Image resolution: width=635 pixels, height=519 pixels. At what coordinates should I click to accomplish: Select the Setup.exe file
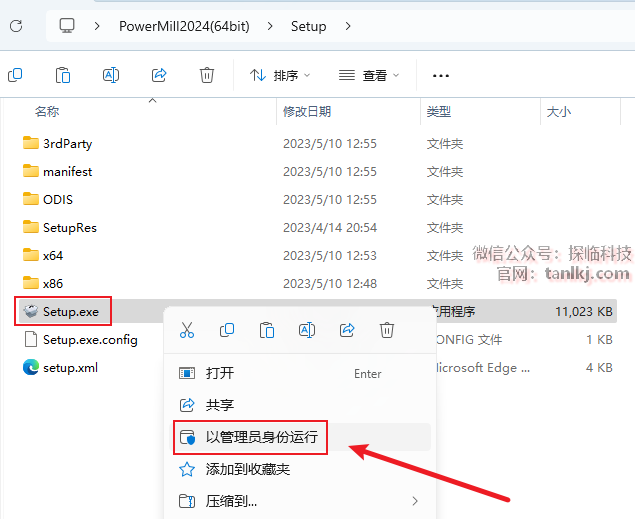71,312
